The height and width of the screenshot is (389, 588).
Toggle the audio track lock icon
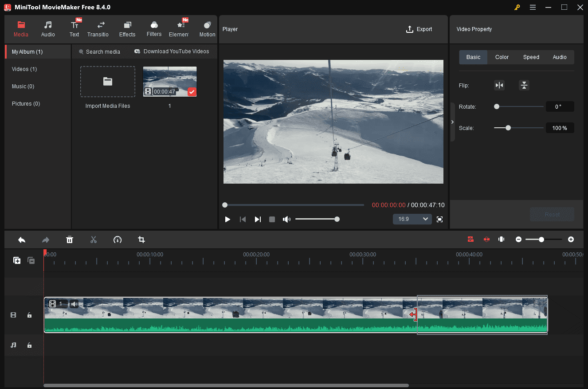tap(29, 345)
